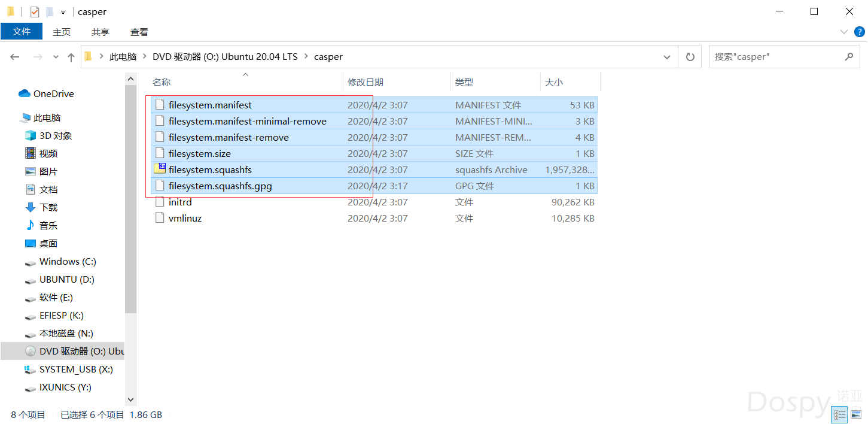This screenshot has width=868, height=424.
Task: Open the EFIESP (K:) drive
Action: pyautogui.click(x=62, y=315)
